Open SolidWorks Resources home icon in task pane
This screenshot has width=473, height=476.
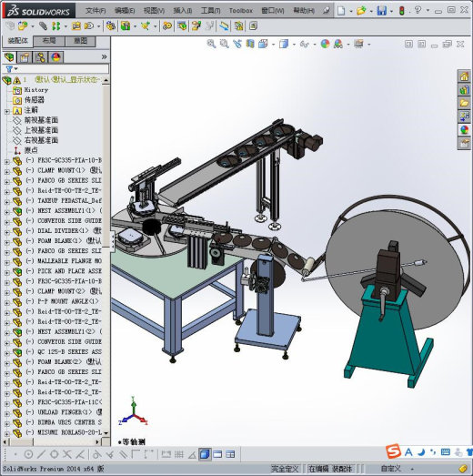click(x=464, y=76)
